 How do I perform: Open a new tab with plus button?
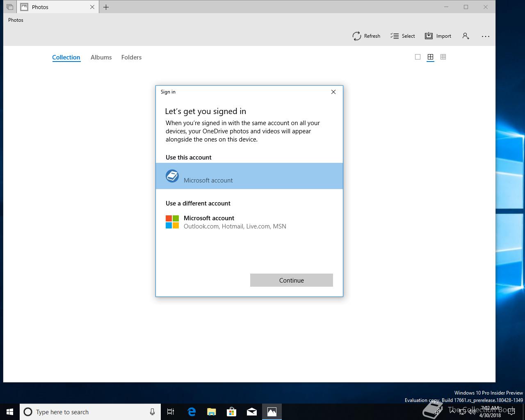[106, 7]
